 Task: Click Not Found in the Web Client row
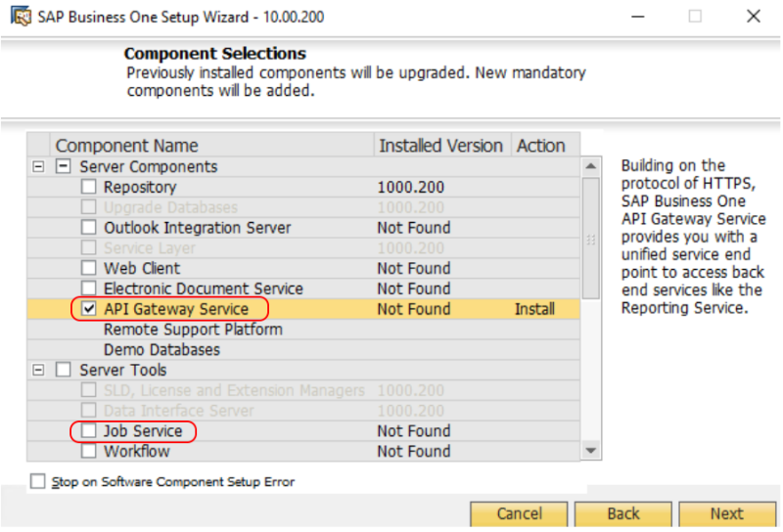pyautogui.click(x=414, y=269)
